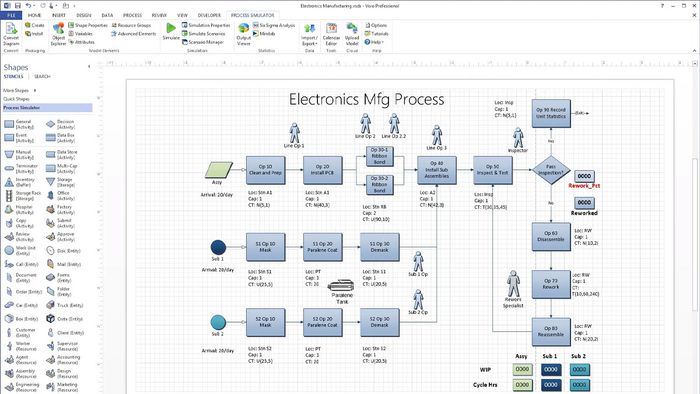Click the STENCILS heading in Shapes pane
Screen dimensions: 700x394
coord(13,76)
